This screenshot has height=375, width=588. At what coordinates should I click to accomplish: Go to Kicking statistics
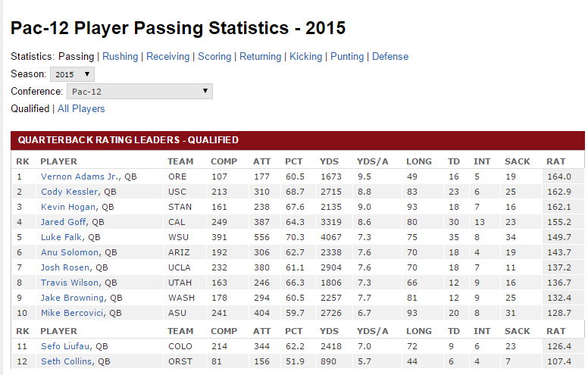[306, 56]
